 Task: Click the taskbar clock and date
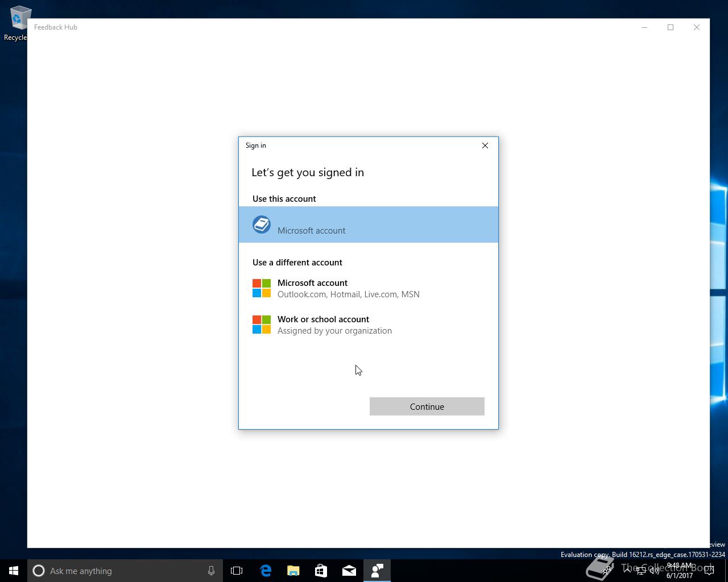(x=680, y=571)
